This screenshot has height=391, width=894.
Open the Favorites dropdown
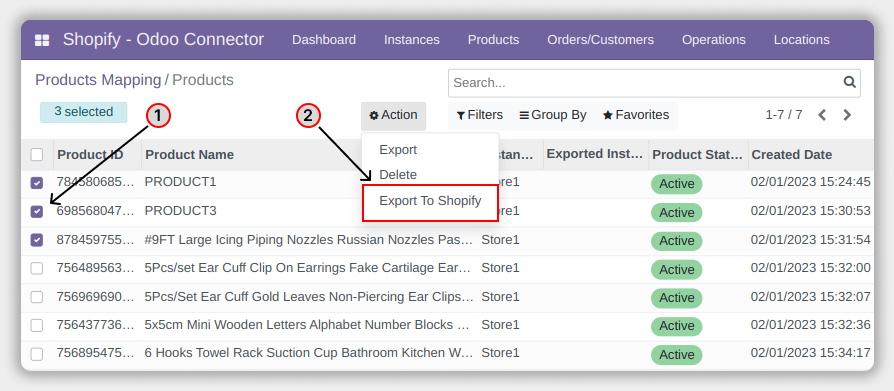tap(636, 115)
